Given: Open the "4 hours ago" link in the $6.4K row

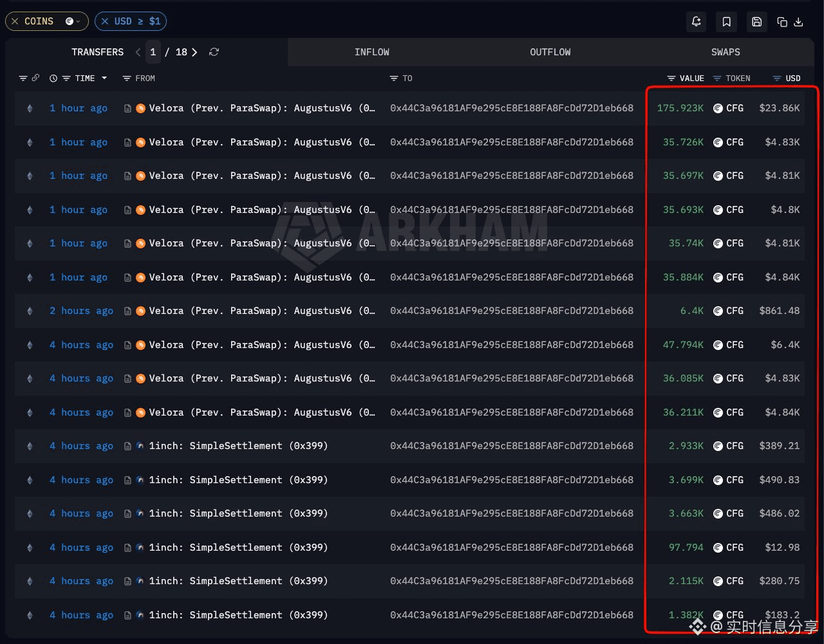Looking at the screenshot, I should [x=81, y=345].
